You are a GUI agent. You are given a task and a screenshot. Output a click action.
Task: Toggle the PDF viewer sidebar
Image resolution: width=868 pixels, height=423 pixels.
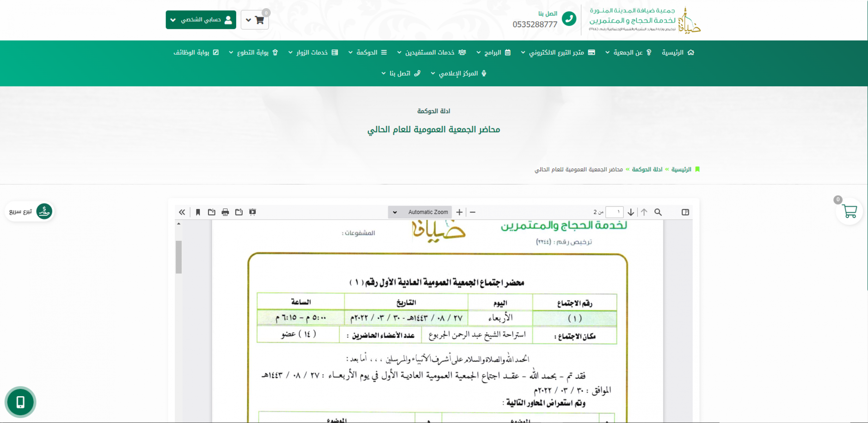(685, 212)
